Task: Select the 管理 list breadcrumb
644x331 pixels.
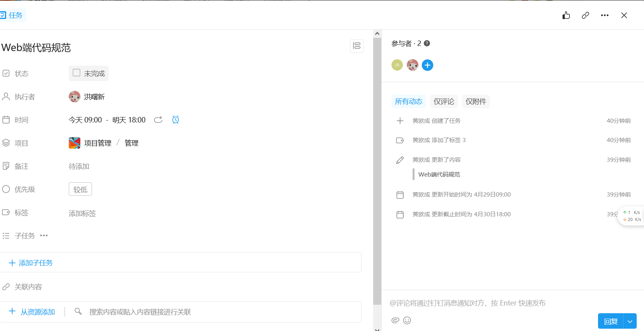Action: point(131,143)
